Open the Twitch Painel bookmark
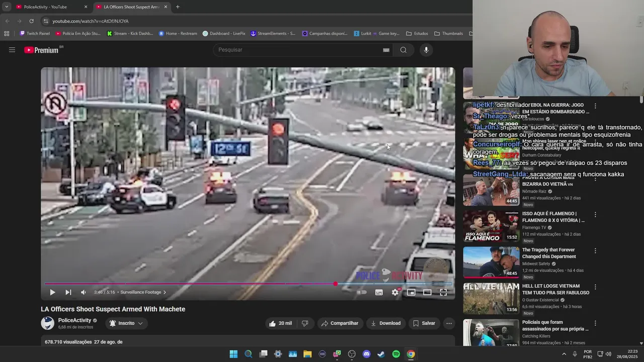644x362 pixels. (35, 34)
